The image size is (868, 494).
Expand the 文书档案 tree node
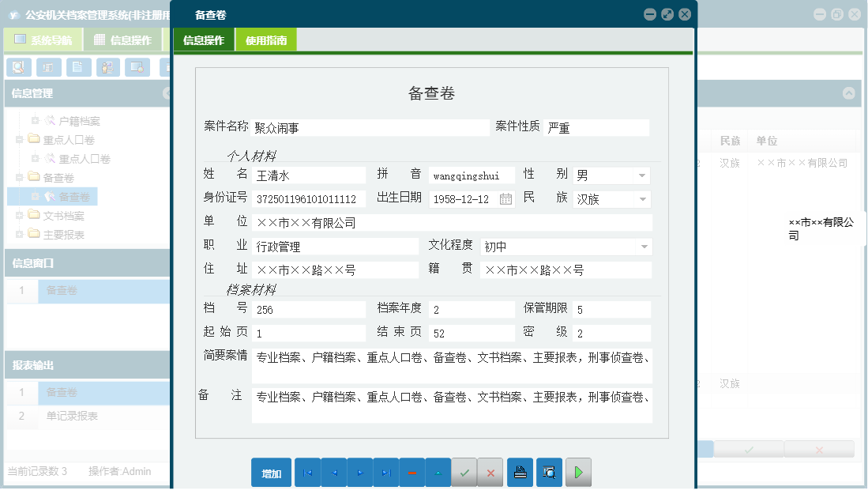(x=21, y=215)
